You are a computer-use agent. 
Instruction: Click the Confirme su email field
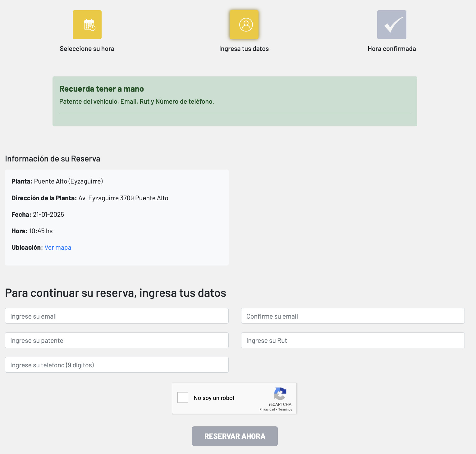(353, 316)
